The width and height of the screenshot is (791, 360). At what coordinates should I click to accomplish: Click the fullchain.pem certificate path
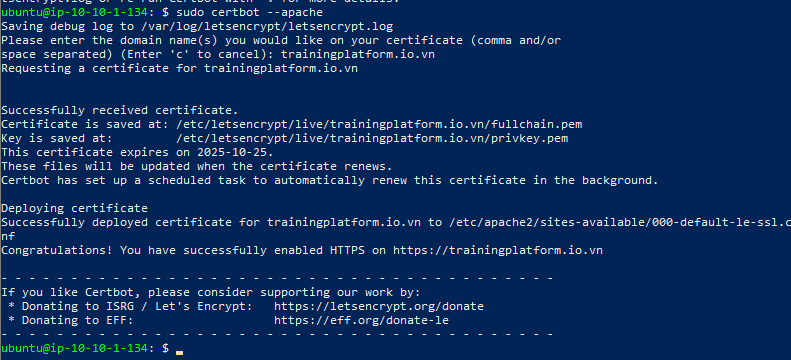[379, 124]
